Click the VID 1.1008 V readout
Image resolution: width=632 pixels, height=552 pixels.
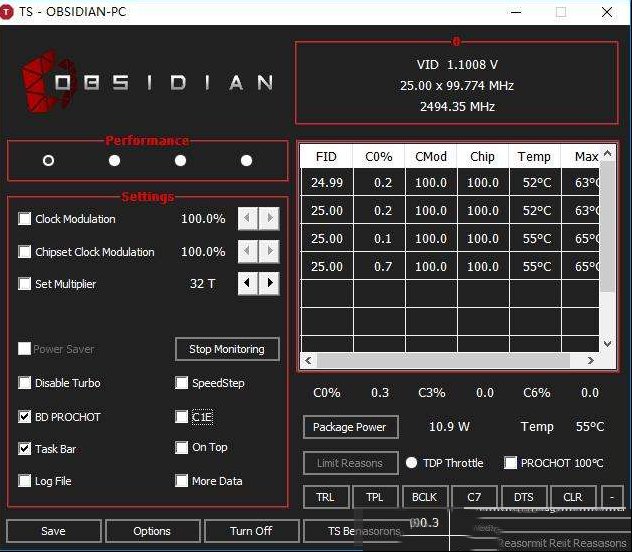(457, 64)
